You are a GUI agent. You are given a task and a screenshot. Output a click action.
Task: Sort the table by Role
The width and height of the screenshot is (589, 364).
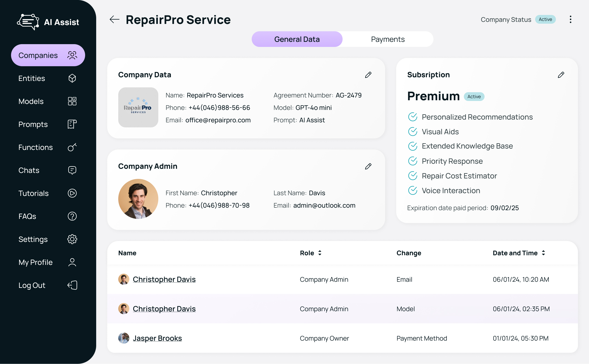(319, 253)
